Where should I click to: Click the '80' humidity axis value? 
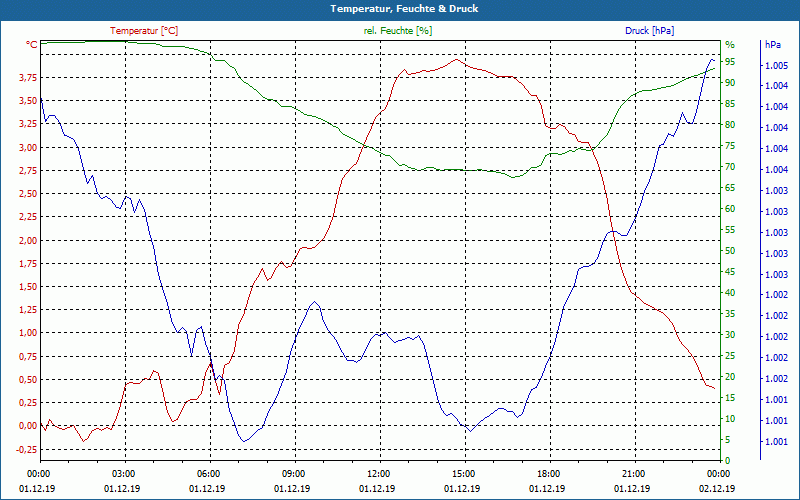click(730, 125)
